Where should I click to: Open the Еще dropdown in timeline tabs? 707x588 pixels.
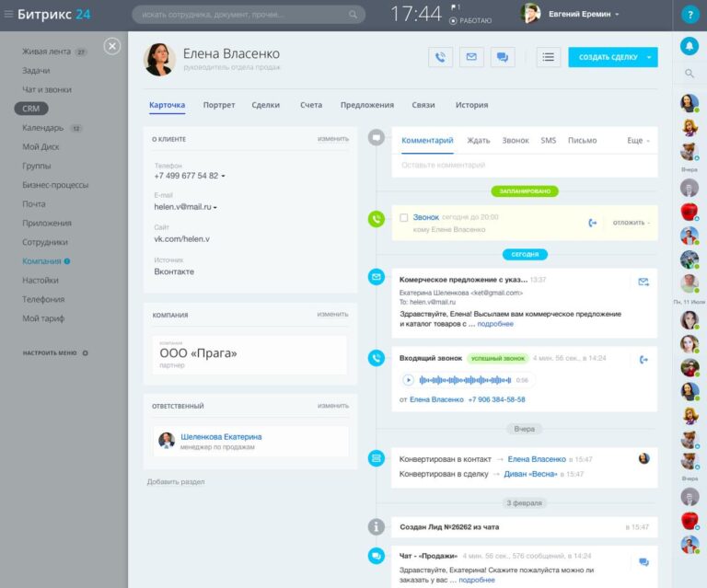pyautogui.click(x=638, y=141)
